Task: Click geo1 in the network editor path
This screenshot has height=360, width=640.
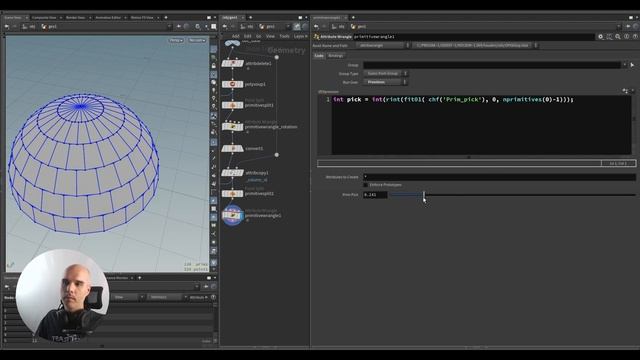Action: (x=267, y=27)
